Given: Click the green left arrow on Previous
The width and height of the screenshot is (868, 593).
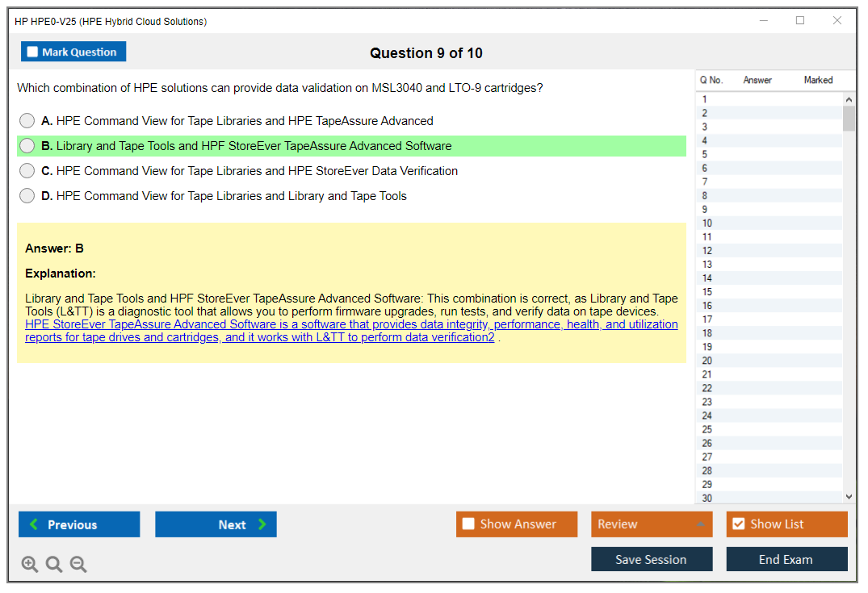Looking at the screenshot, I should point(34,524).
